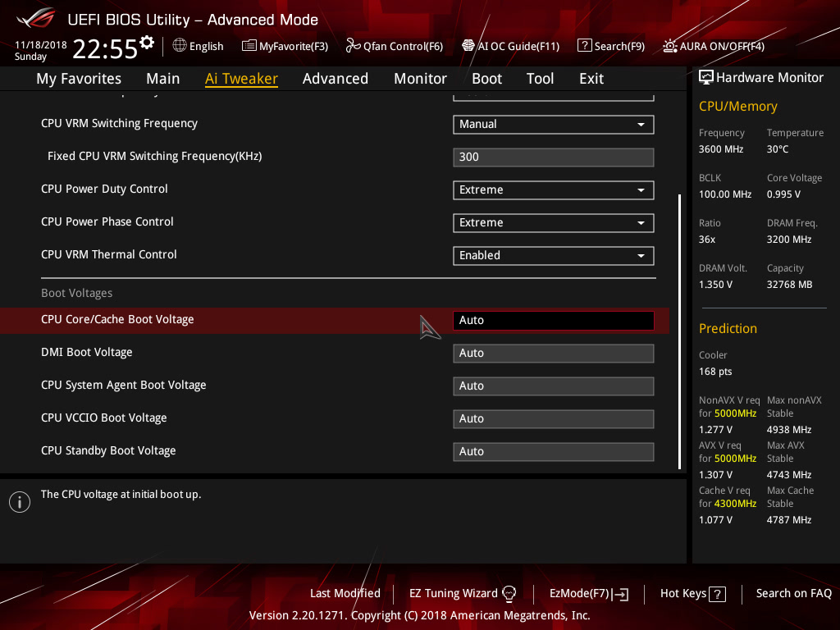Select the Exit tab
The image size is (840, 630).
(x=591, y=79)
